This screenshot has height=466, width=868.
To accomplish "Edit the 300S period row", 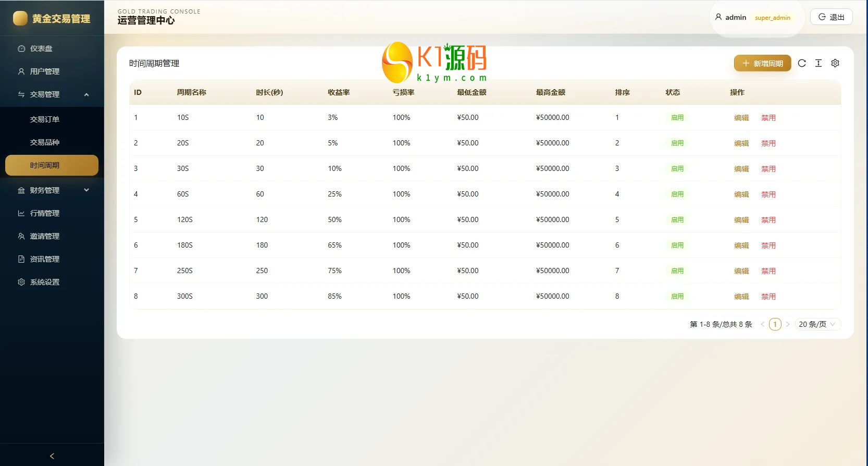I will [741, 297].
